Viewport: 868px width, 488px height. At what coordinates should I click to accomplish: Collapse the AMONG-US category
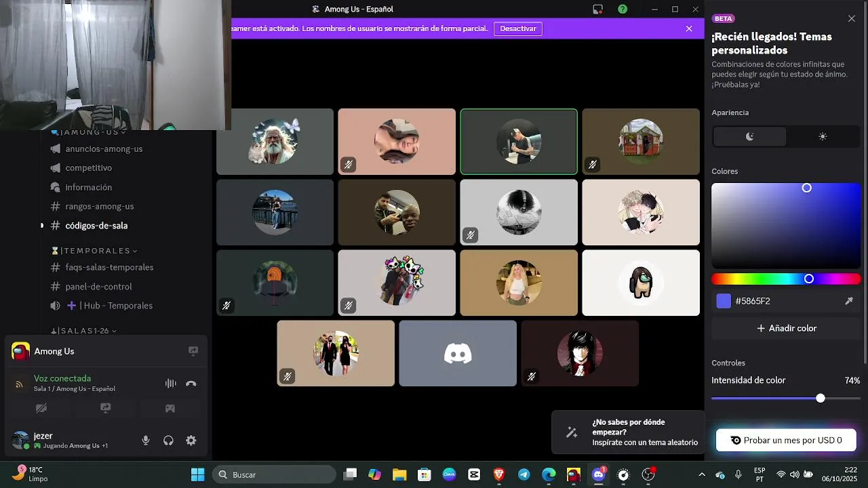[x=88, y=131]
